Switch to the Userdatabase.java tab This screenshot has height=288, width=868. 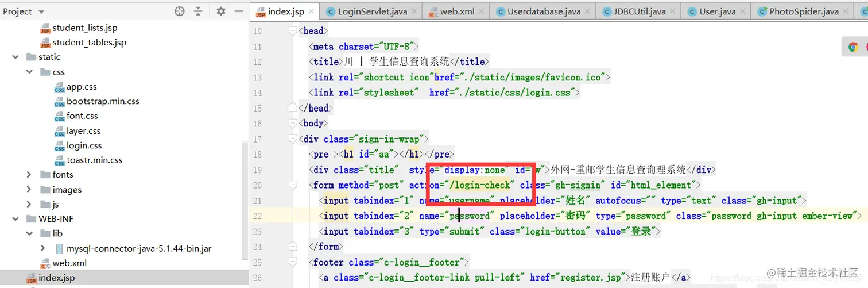point(544,11)
